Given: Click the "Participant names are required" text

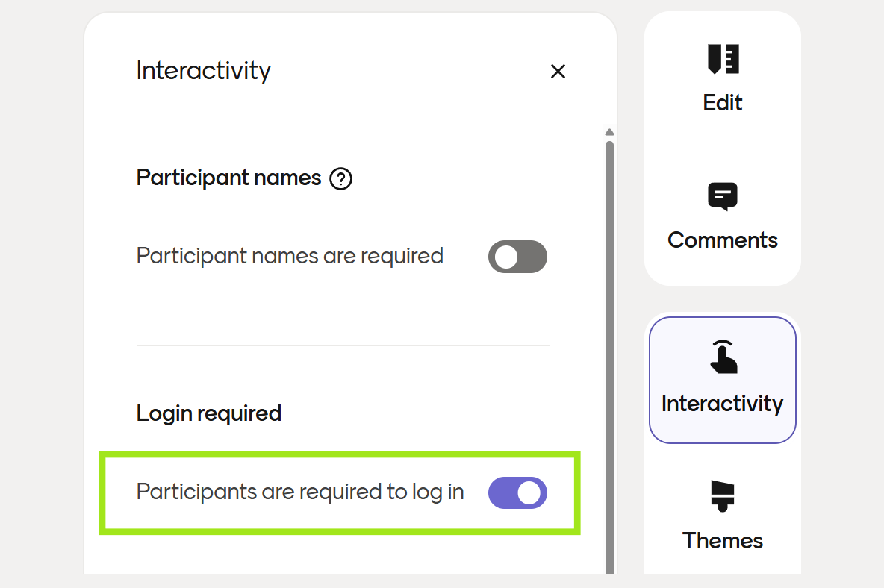Looking at the screenshot, I should [x=290, y=256].
